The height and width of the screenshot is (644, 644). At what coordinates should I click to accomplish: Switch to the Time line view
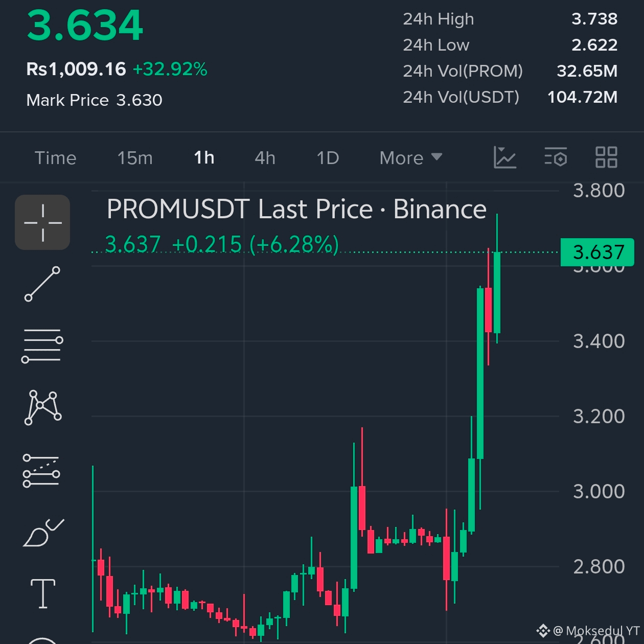click(55, 158)
